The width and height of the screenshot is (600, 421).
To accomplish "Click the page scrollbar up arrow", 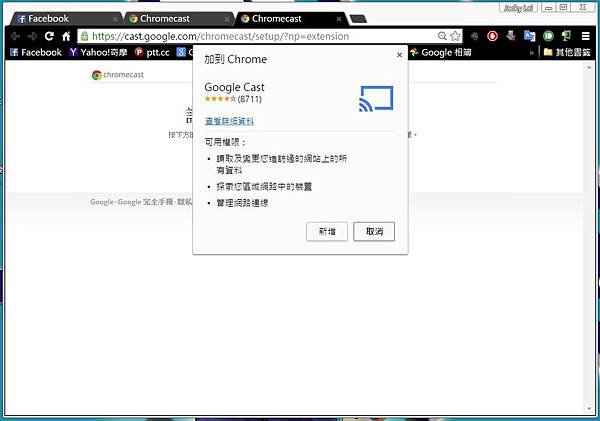I will click(x=589, y=67).
